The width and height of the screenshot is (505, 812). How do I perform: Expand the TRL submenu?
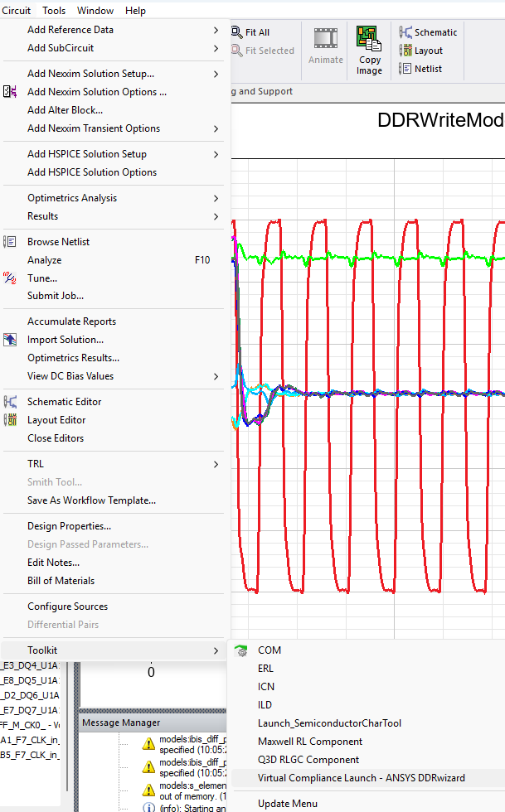click(36, 464)
